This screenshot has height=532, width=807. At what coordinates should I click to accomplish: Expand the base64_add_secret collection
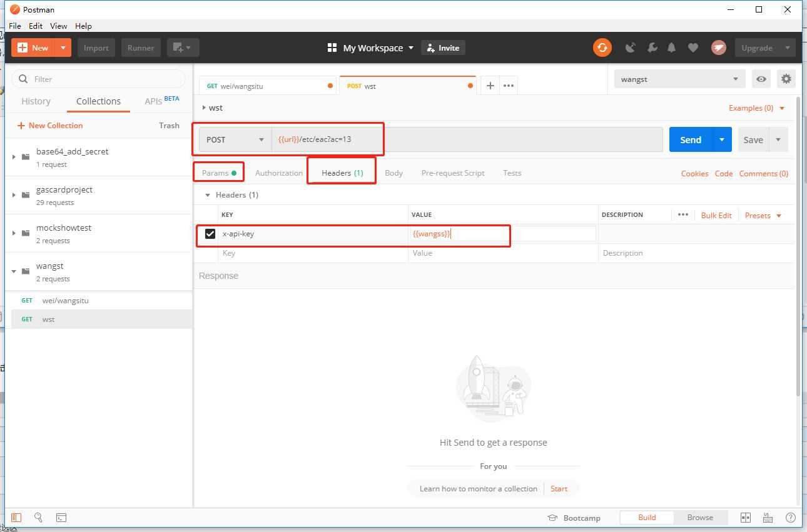(x=14, y=157)
